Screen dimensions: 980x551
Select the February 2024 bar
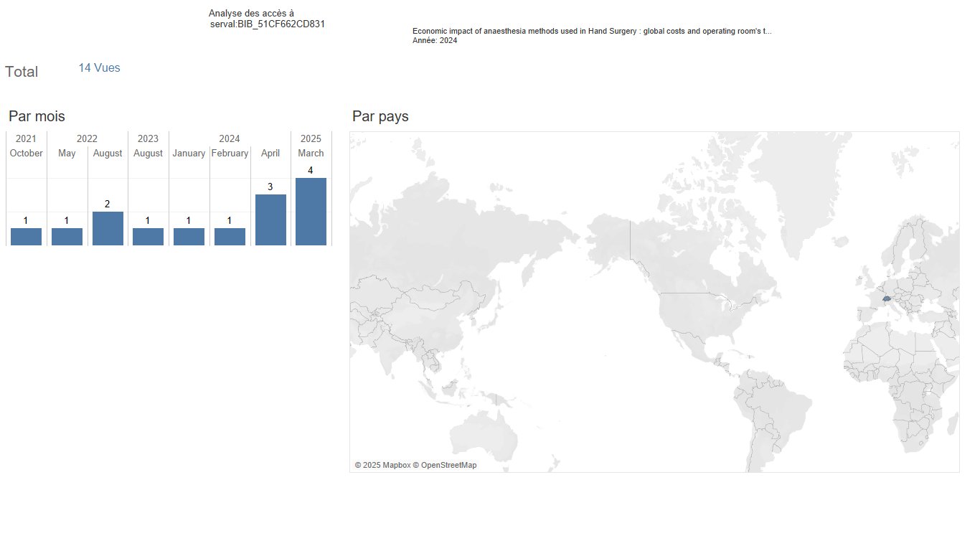230,237
